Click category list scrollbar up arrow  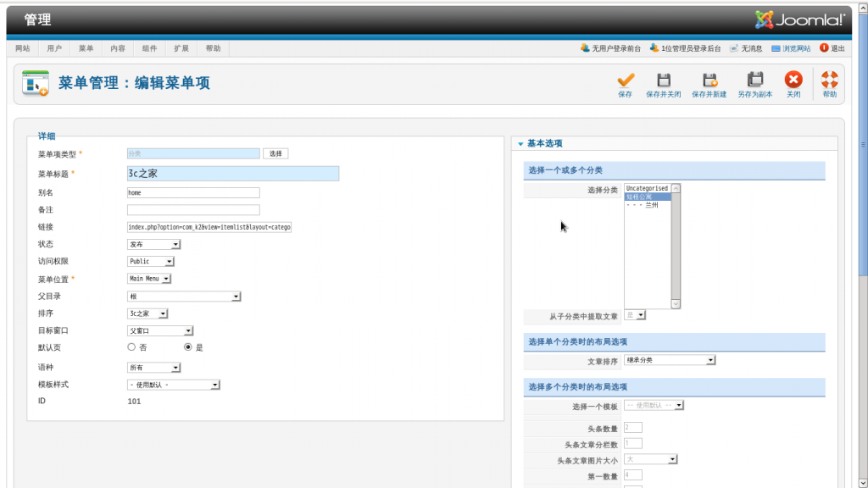point(676,188)
